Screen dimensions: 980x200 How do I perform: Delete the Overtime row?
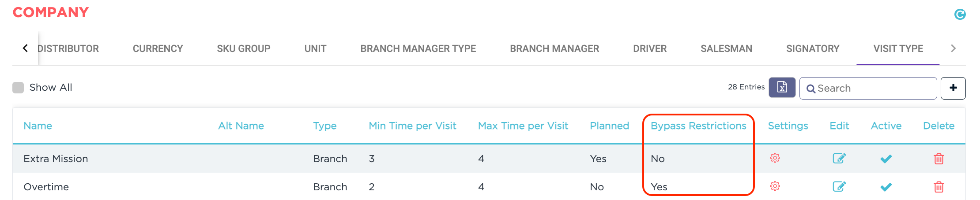(939, 187)
